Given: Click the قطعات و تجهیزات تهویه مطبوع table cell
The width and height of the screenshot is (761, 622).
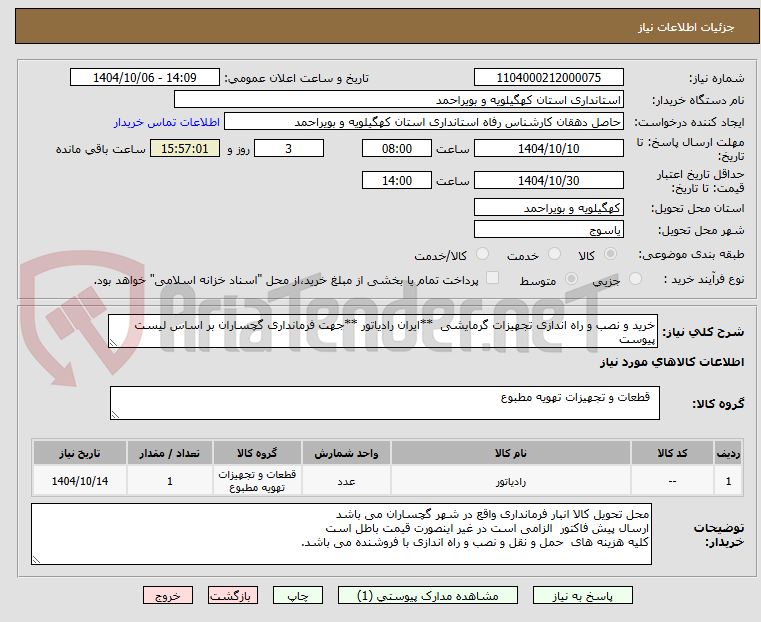Looking at the screenshot, I should coord(257,481).
